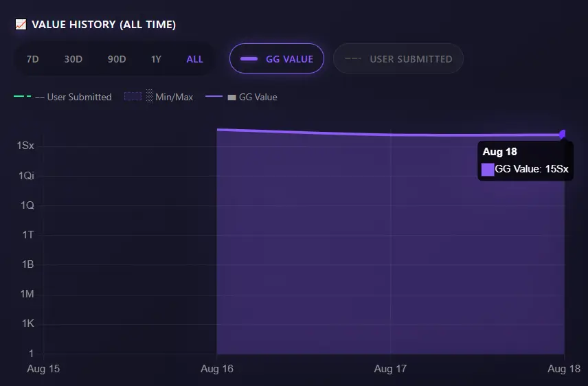
Task: Click the dotted Min/Max legend box
Action: [133, 96]
